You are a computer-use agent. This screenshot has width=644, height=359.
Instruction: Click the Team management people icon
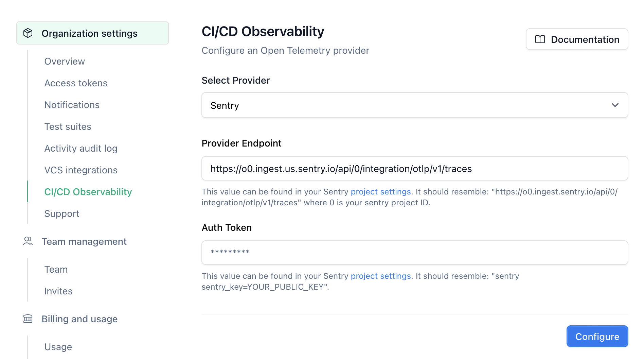click(28, 241)
